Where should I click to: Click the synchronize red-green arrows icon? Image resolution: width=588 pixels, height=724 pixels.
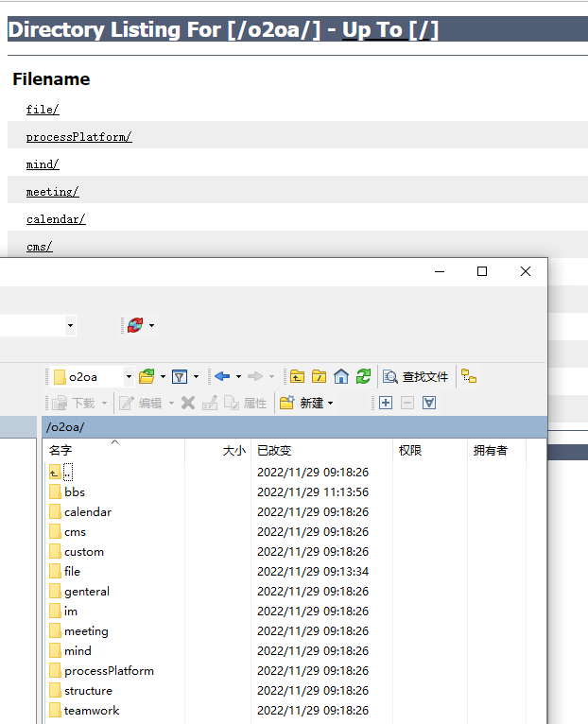[x=135, y=325]
